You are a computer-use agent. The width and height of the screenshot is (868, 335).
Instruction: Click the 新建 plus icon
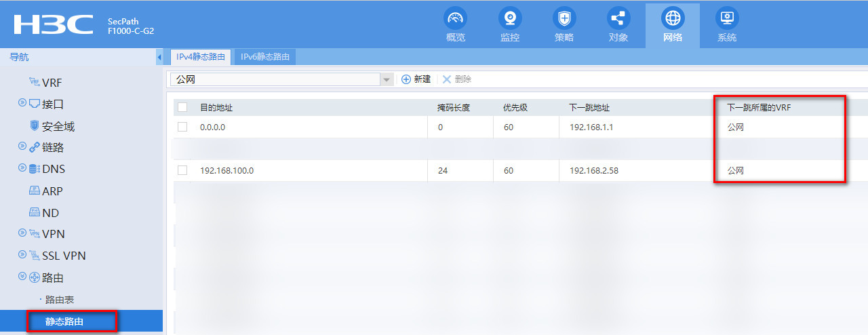click(406, 79)
